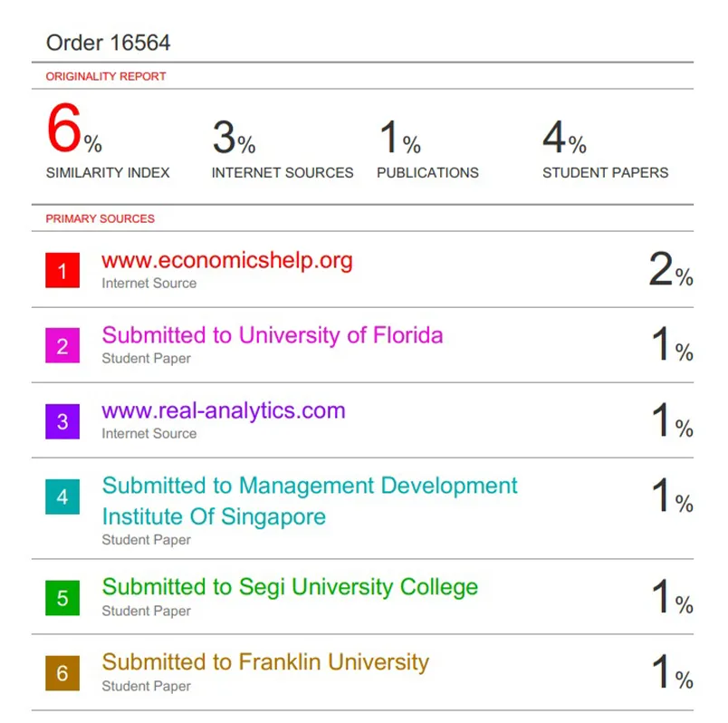
Task: Open the Submitted to Segi University College source
Action: (x=290, y=587)
